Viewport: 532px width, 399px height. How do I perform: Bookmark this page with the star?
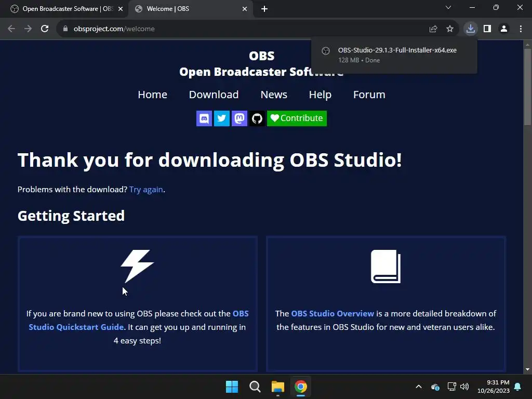(450, 29)
